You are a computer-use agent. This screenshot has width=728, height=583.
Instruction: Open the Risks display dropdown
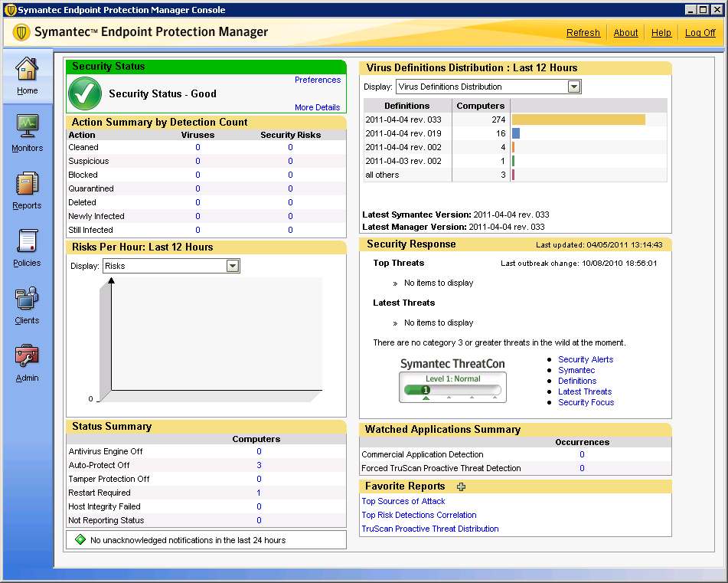[233, 266]
